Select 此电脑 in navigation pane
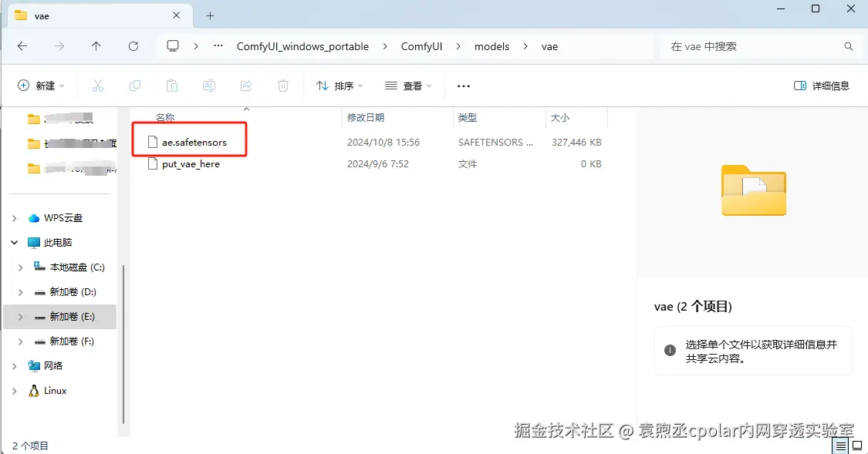The image size is (868, 454). coord(58,242)
